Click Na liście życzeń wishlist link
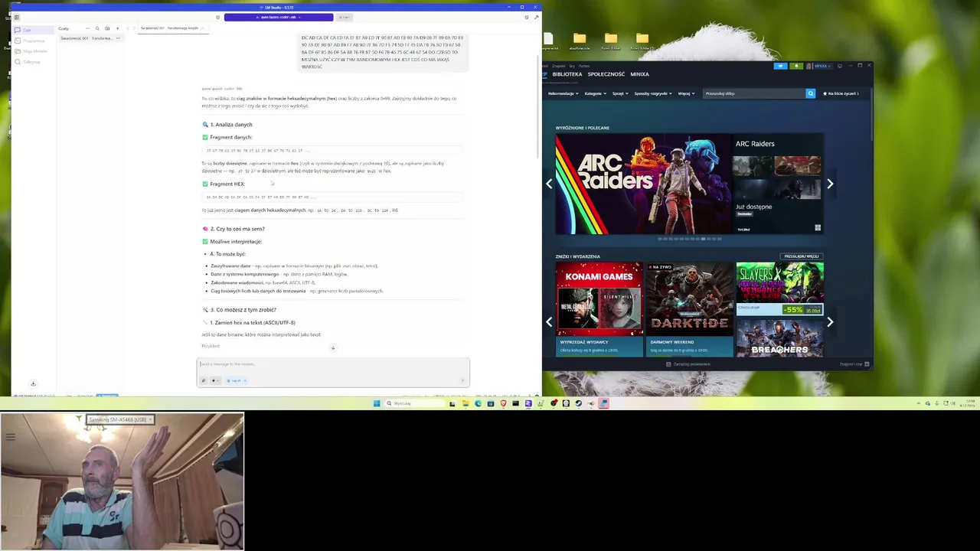Viewport: 980px width, 551px height. point(841,93)
